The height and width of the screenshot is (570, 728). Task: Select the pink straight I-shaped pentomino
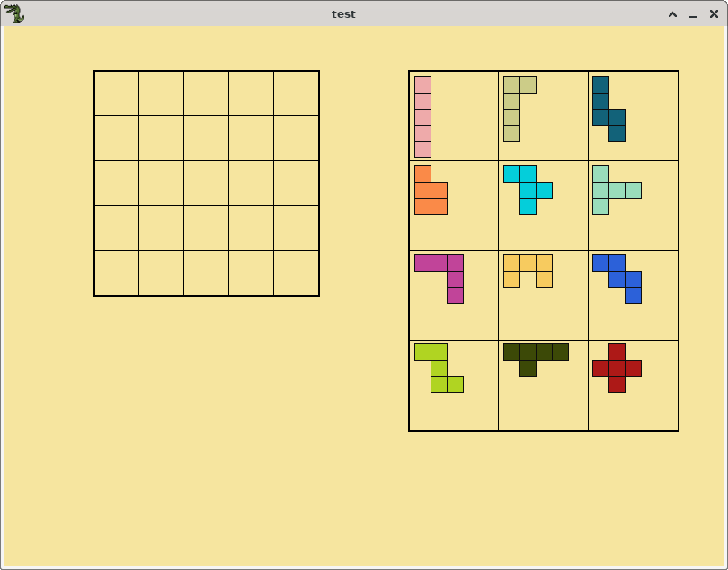point(422,117)
